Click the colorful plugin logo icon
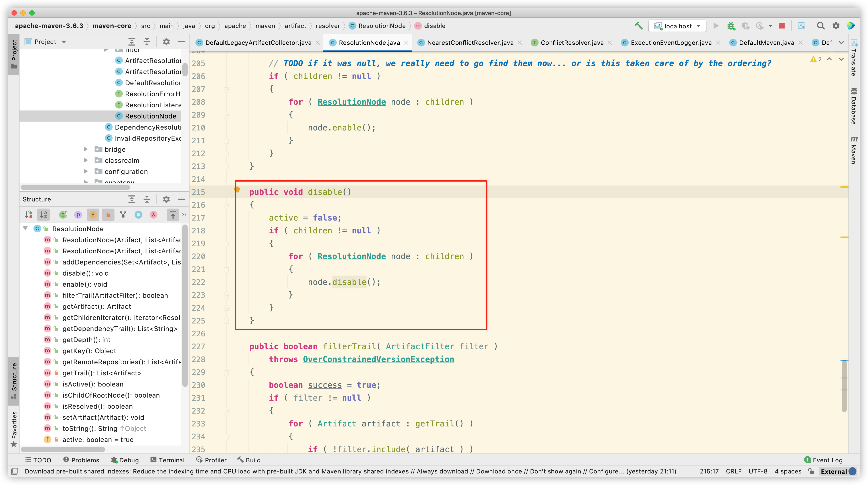The height and width of the screenshot is (485, 868). click(851, 26)
